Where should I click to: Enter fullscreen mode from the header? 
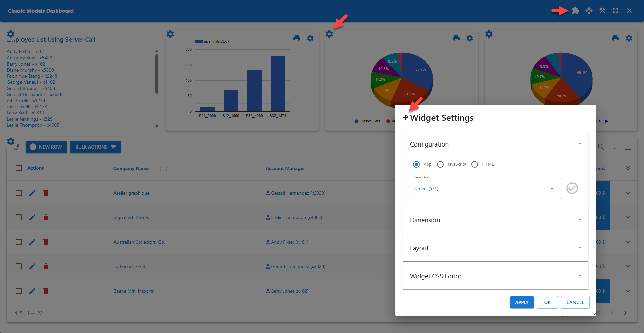click(616, 11)
